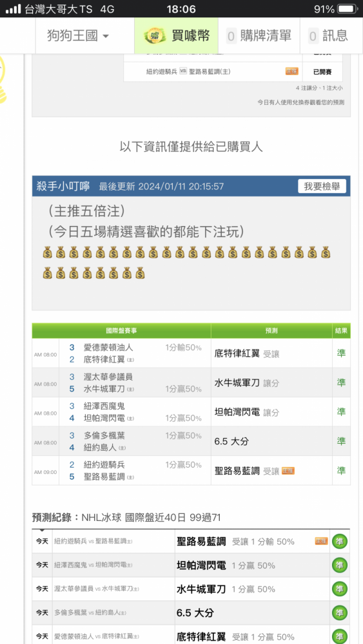Click the 多倫多楓葉 team link
Image resolution: width=363 pixels, height=644 pixels.
pyautogui.click(x=104, y=436)
